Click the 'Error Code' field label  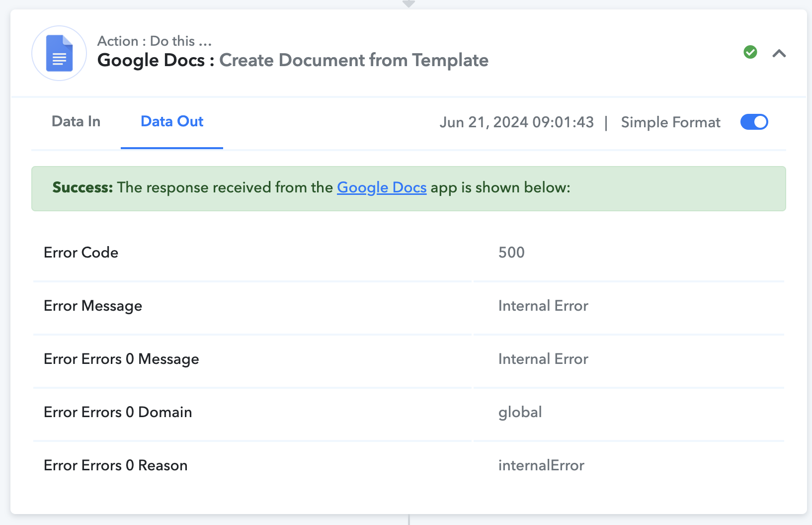click(x=81, y=253)
